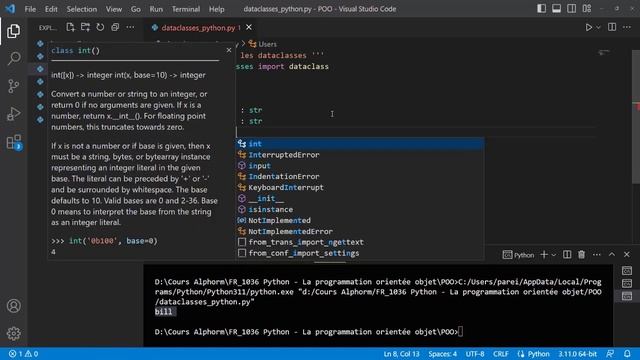
Task: Show errors and warnings in status bar
Action: point(23,354)
